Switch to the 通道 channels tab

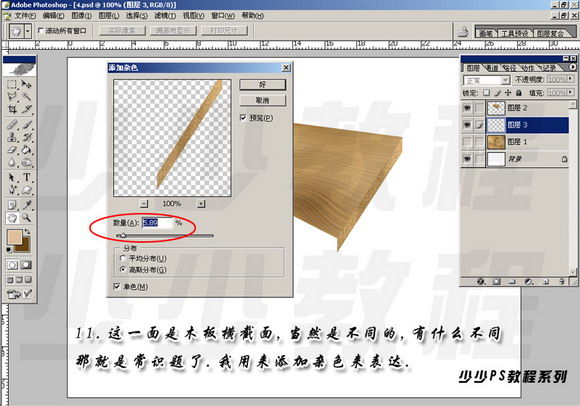point(492,68)
